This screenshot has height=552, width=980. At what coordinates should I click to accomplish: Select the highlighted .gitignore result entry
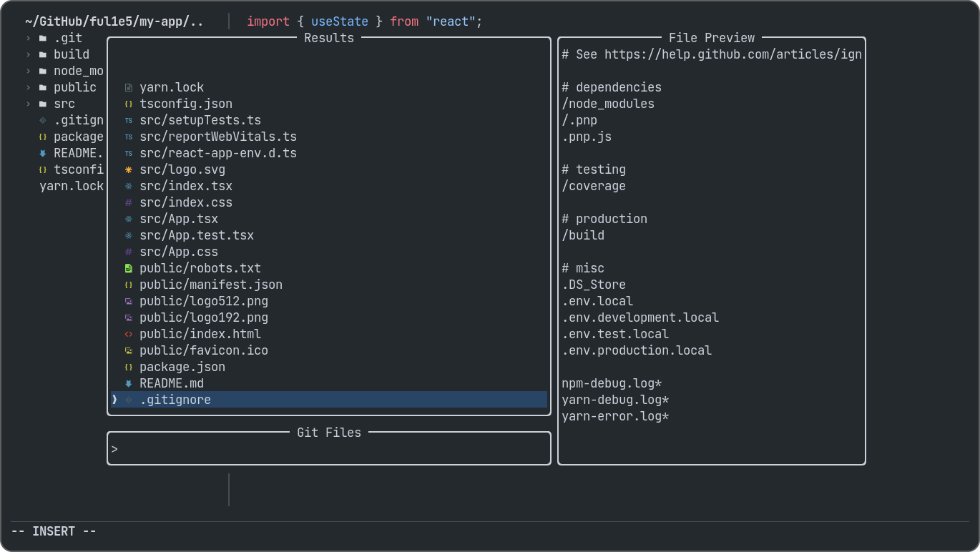[x=175, y=400]
